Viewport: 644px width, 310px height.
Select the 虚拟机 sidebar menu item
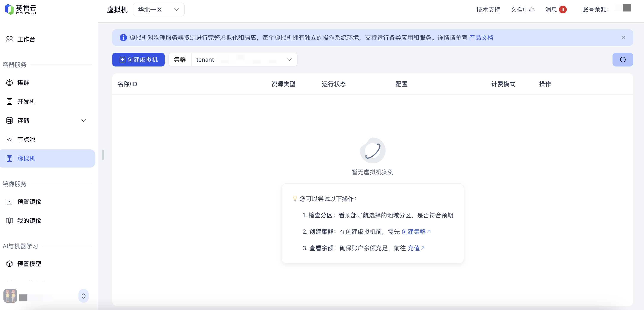(x=26, y=159)
